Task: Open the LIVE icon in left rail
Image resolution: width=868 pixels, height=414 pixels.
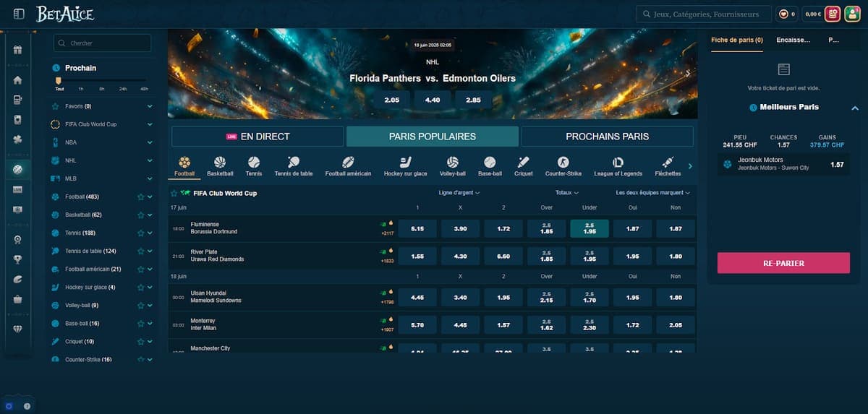Action: click(x=18, y=189)
